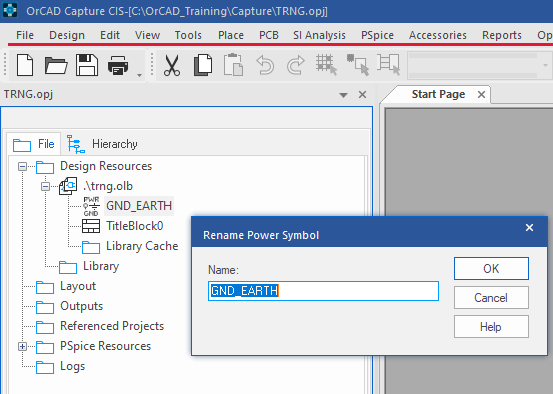Select the TitleBlock0 tree item

[135, 226]
